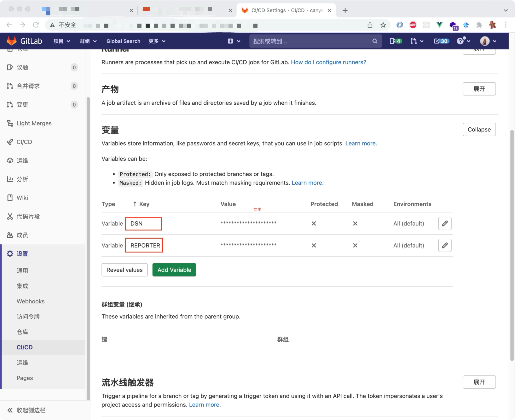Image resolution: width=515 pixels, height=420 pixels.
Task: Expand the 产物 artifacts section
Action: click(x=479, y=89)
